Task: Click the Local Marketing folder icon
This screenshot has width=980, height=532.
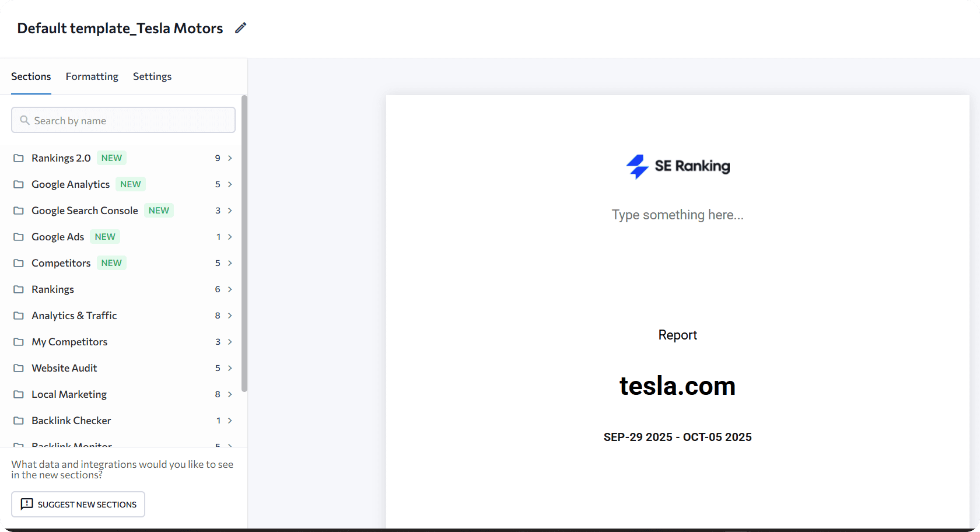Action: pyautogui.click(x=19, y=394)
